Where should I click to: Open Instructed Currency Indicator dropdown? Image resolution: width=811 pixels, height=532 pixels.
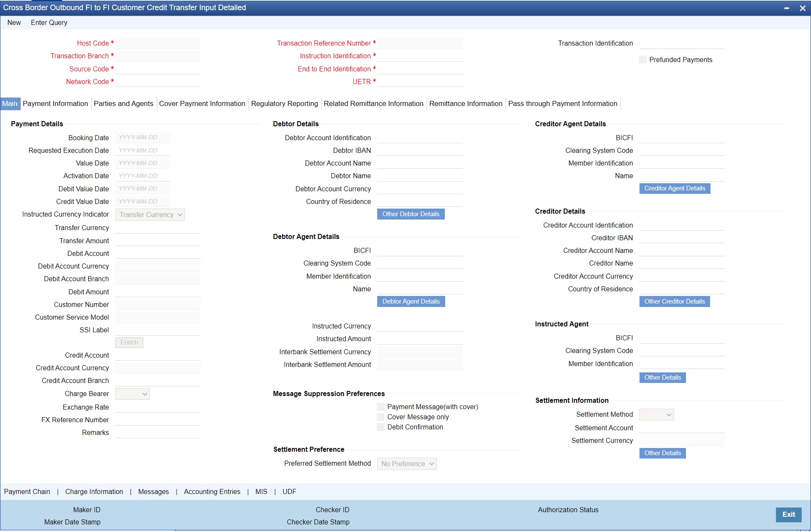(x=150, y=214)
